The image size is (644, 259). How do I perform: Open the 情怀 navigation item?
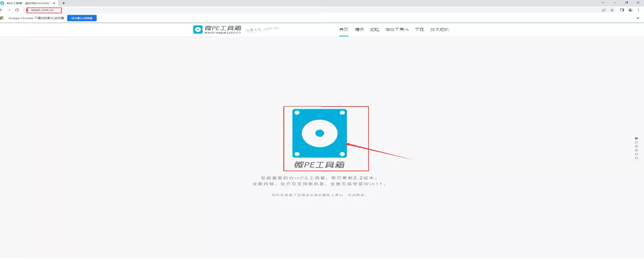(359, 29)
